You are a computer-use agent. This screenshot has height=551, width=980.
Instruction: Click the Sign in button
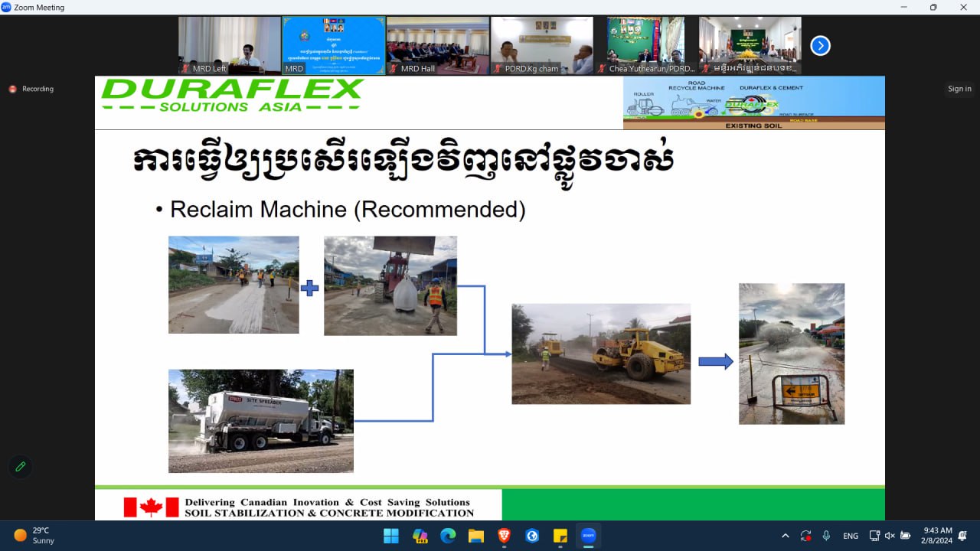(x=959, y=89)
